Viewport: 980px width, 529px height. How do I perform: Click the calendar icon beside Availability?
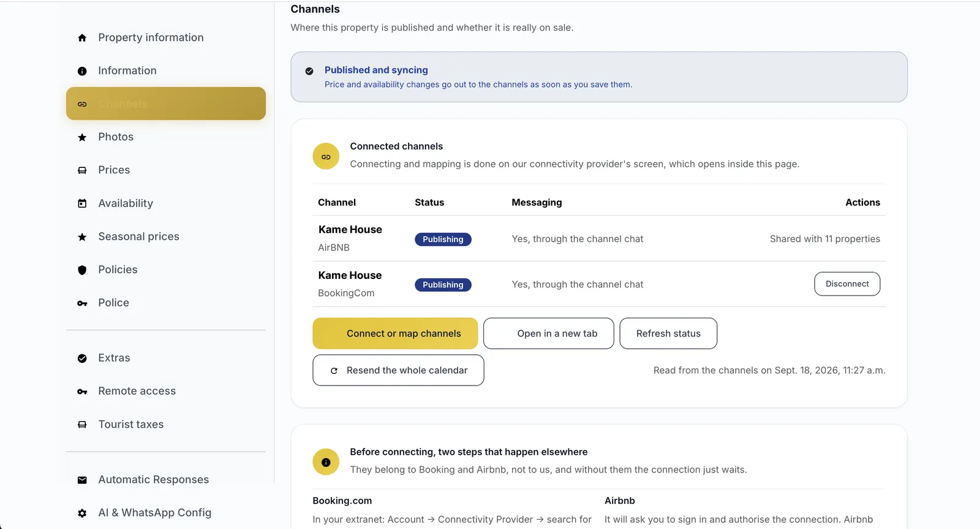(x=82, y=204)
